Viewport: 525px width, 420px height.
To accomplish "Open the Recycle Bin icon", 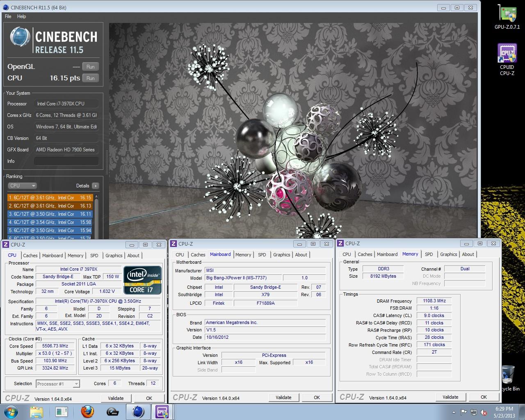I will (509, 378).
